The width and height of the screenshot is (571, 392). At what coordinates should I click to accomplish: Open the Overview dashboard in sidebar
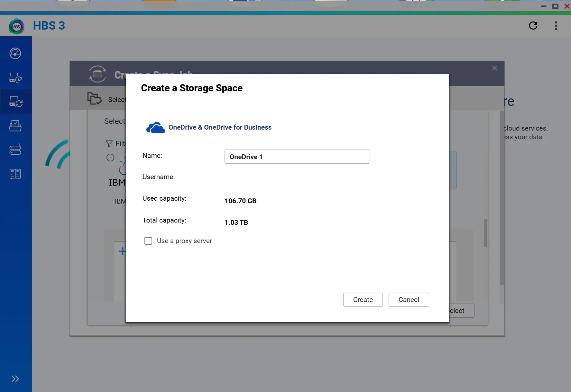[15, 53]
